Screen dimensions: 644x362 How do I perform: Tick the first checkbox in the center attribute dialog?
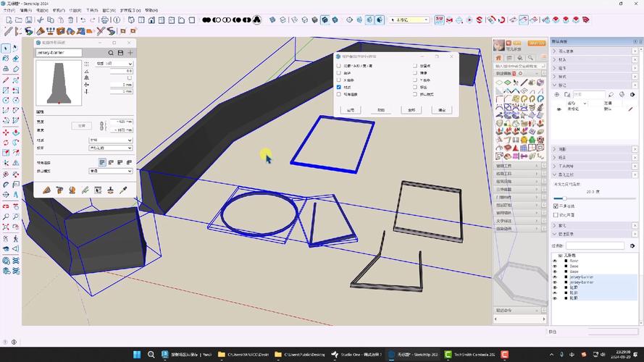pos(339,66)
